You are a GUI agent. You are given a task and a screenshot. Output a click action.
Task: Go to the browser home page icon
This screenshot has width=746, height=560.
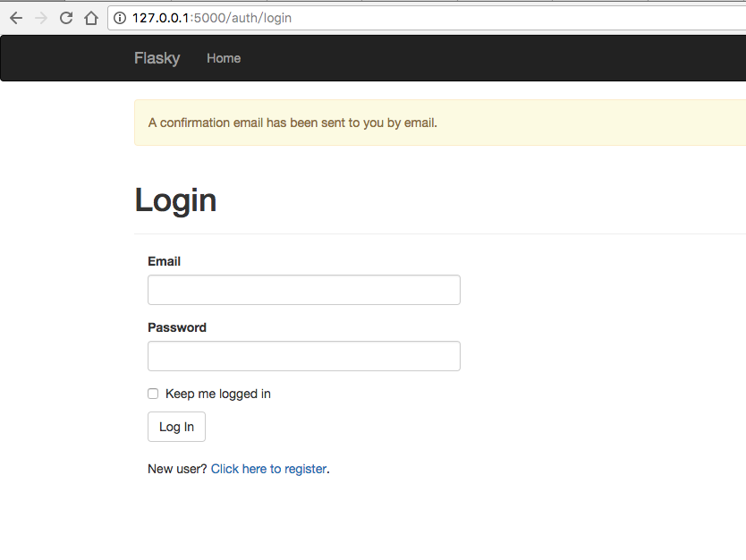coord(90,18)
